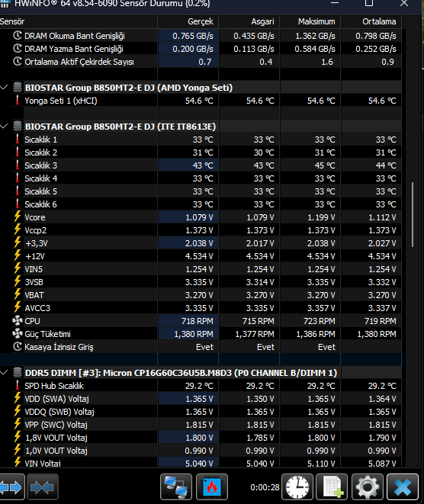
Task: Select the VIN5 voltage row
Action: 201,269
